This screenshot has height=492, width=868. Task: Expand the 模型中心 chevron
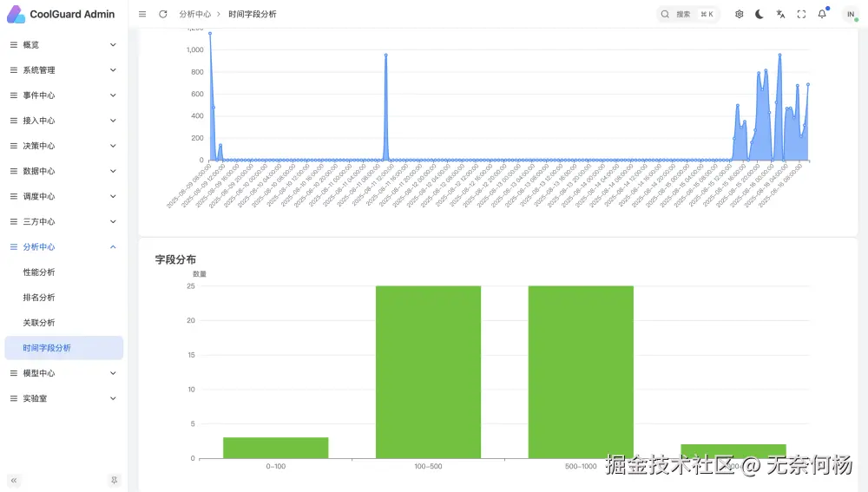tap(113, 373)
